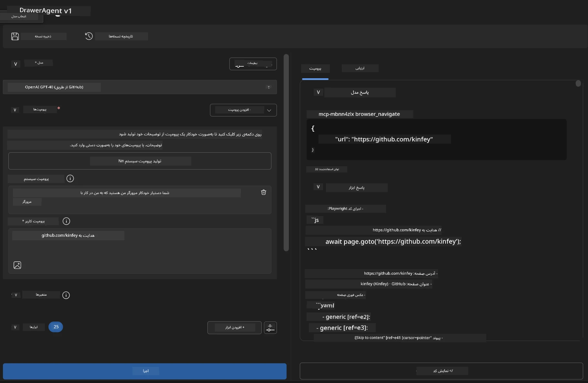Click the user prompt text field
The image size is (588, 383).
pyautogui.click(x=140, y=251)
